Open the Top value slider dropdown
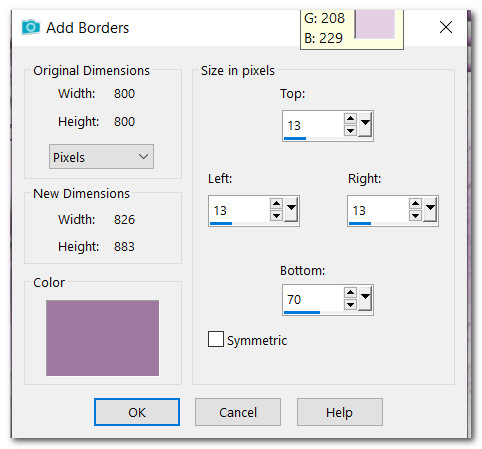Viewport: 482px width, 449px height. [365, 124]
